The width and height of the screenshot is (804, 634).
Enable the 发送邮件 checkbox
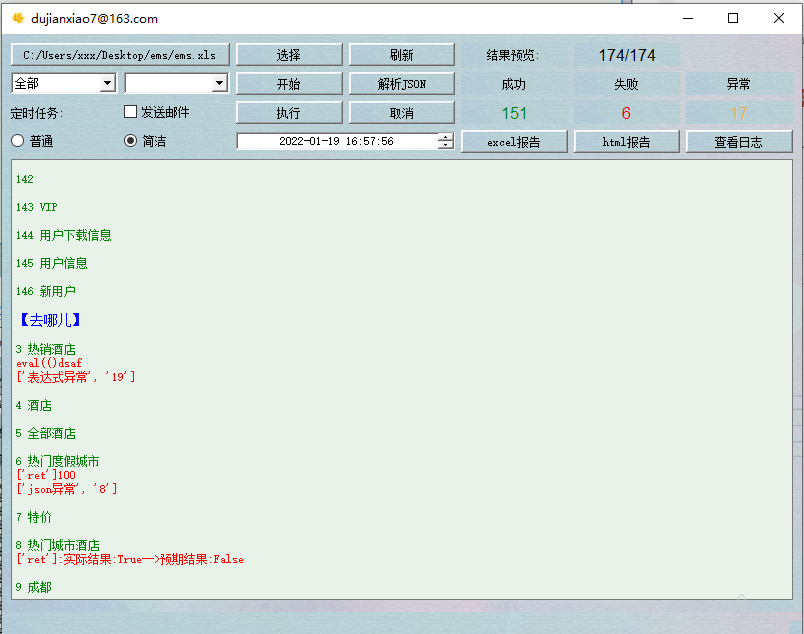click(130, 112)
